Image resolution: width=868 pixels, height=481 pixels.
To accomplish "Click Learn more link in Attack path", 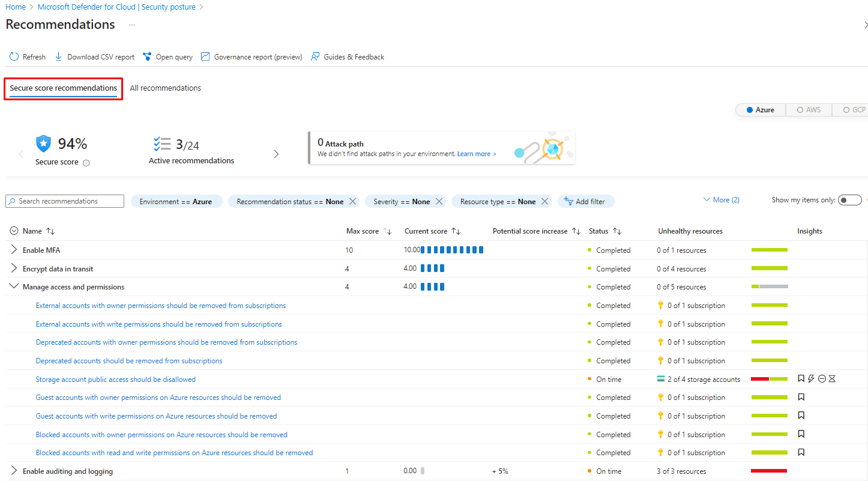I will [x=476, y=154].
